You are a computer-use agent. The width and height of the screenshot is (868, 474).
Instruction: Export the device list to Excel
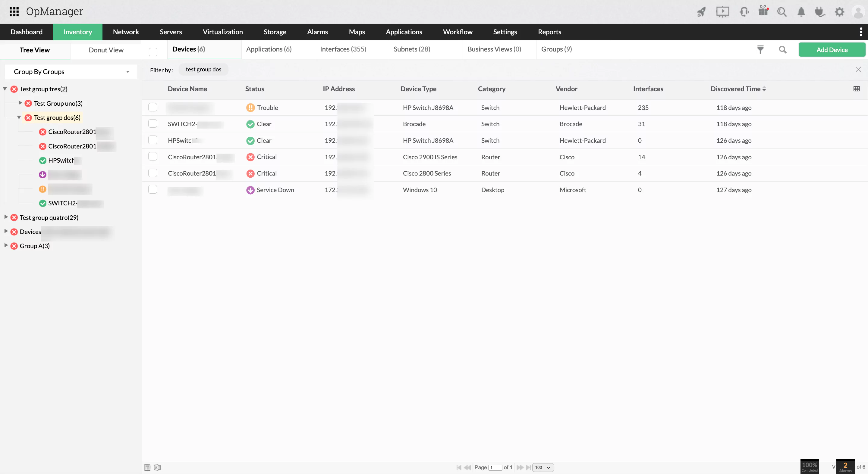(x=157, y=467)
